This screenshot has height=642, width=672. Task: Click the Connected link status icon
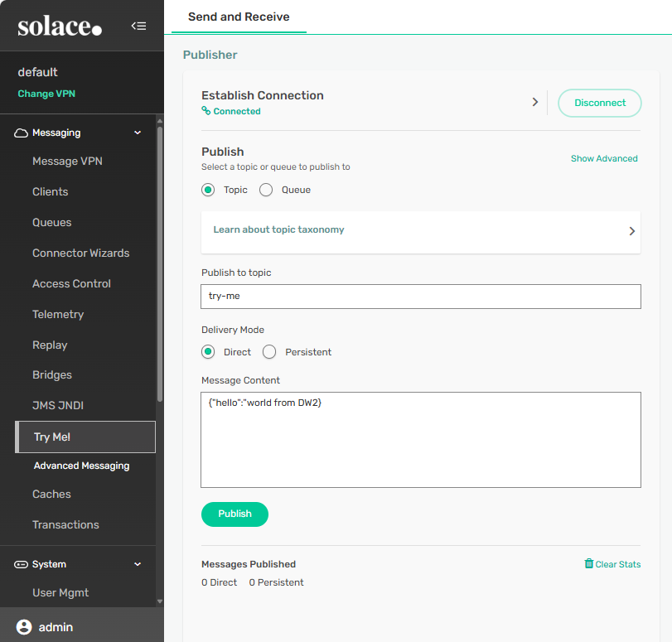pos(206,111)
